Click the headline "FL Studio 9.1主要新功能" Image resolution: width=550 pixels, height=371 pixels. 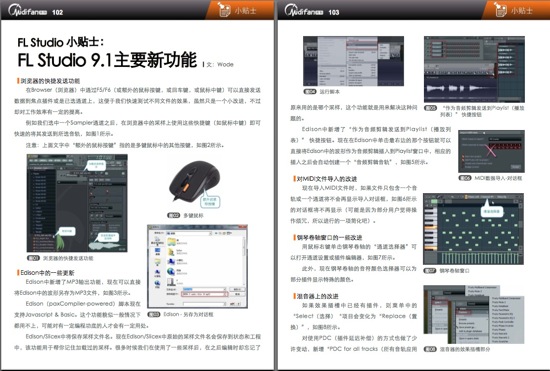tap(107, 60)
